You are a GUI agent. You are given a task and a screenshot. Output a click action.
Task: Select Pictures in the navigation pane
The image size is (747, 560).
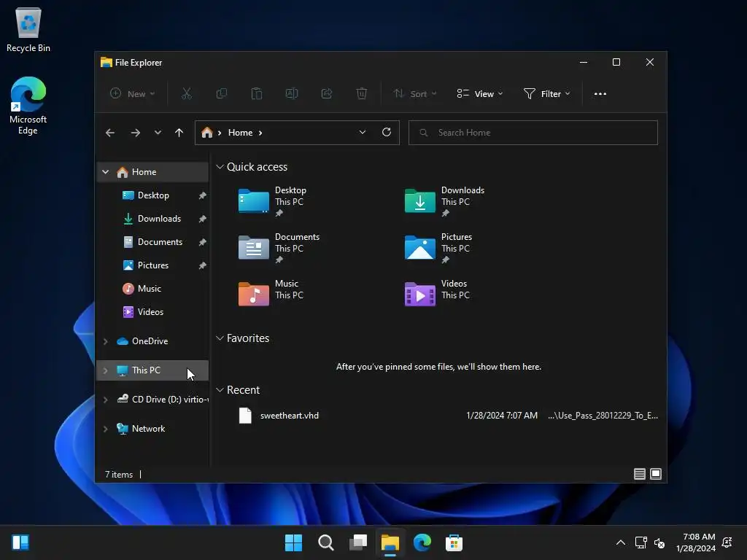(x=153, y=265)
